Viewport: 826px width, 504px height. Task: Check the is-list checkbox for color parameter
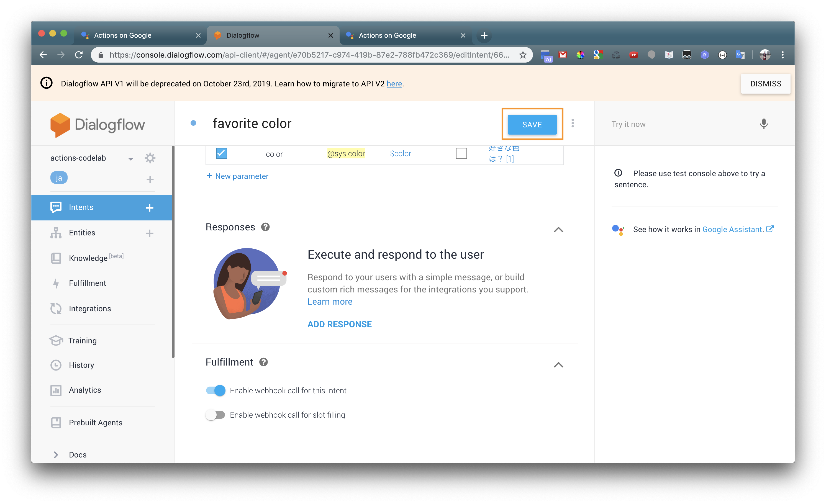[461, 153]
